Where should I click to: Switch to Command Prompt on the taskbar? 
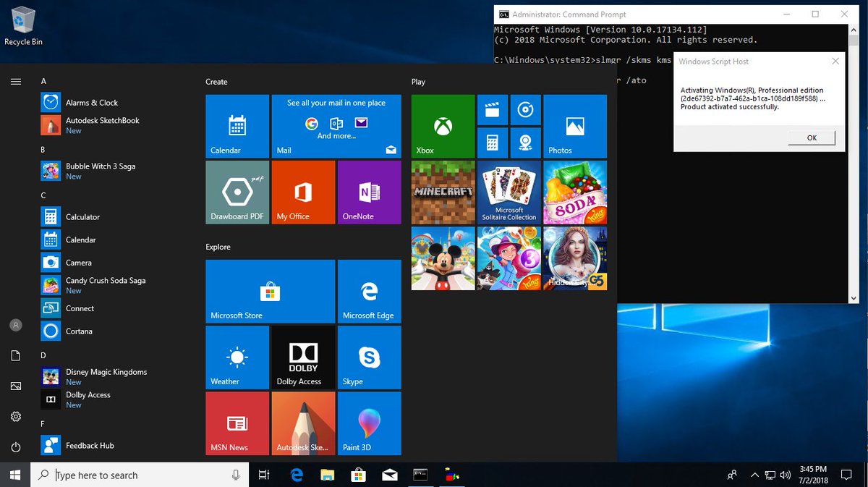coord(420,475)
